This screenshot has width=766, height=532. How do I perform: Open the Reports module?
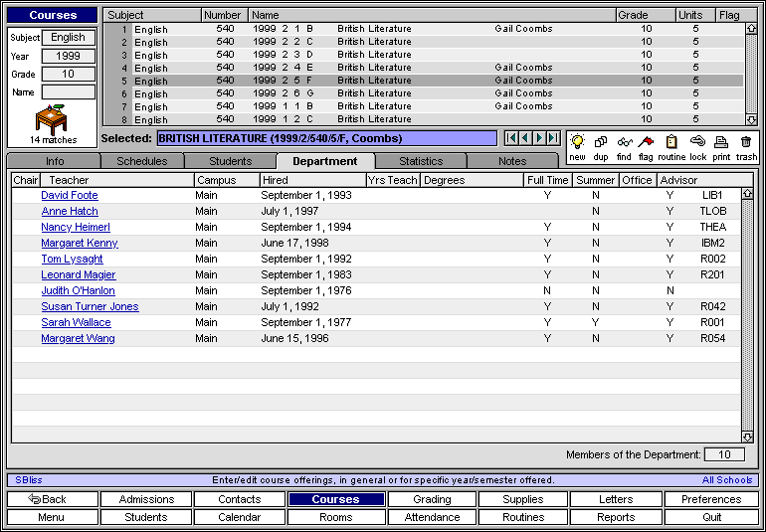pyautogui.click(x=616, y=517)
